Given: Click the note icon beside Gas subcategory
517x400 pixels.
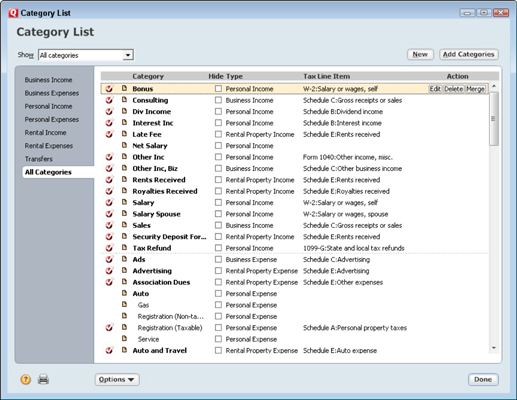Looking at the screenshot, I should click(124, 304).
